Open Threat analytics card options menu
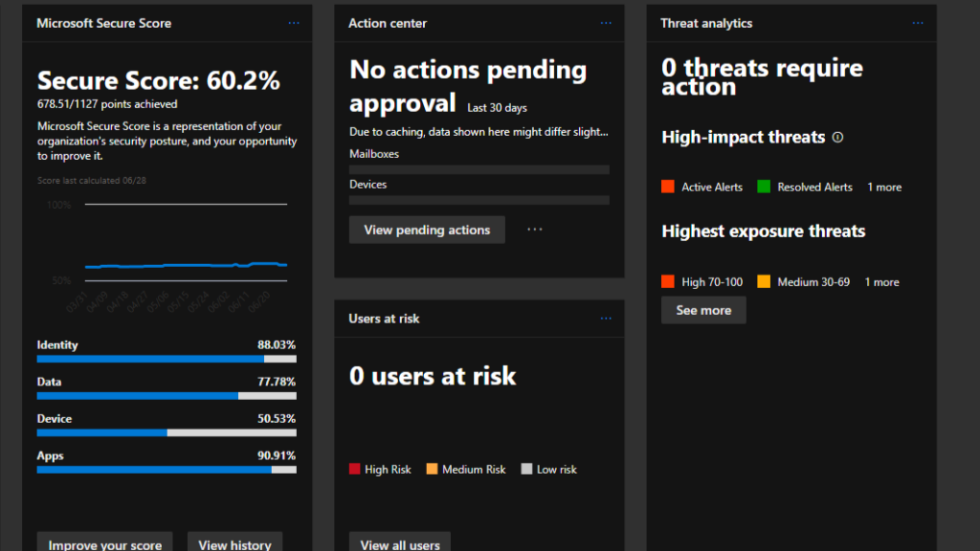Image resolution: width=980 pixels, height=551 pixels. [918, 23]
